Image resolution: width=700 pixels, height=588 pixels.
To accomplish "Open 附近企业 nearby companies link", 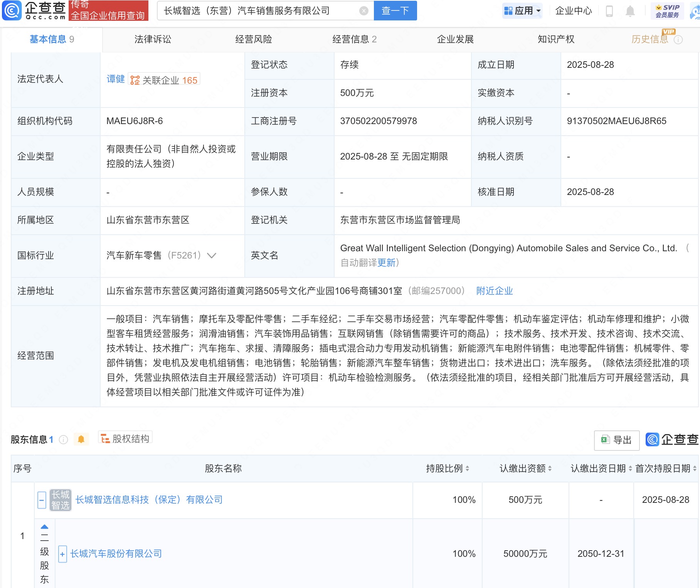I will (x=495, y=291).
